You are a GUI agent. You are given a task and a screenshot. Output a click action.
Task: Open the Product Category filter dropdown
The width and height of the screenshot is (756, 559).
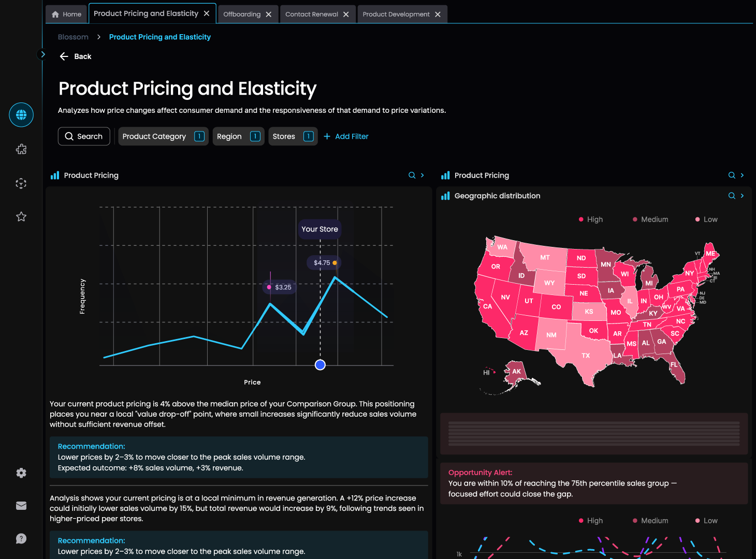[x=163, y=137]
